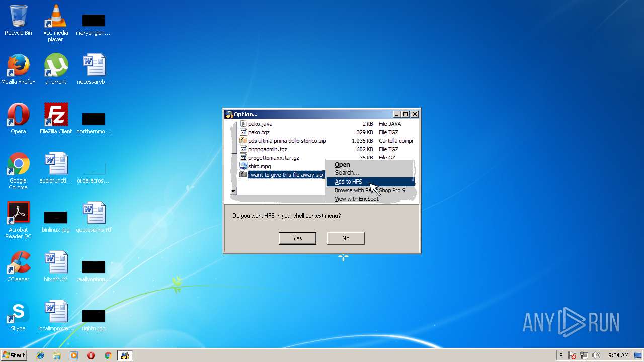Launch VLC media player from desktop
644x362 pixels.
point(55,23)
